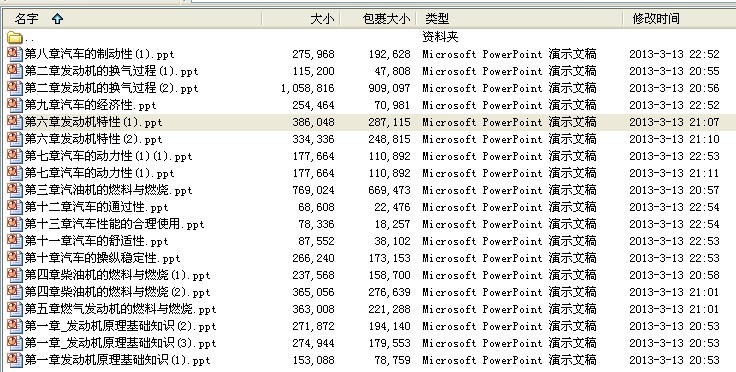Click the packed size value 78,759
736x372 pixels.
point(392,360)
